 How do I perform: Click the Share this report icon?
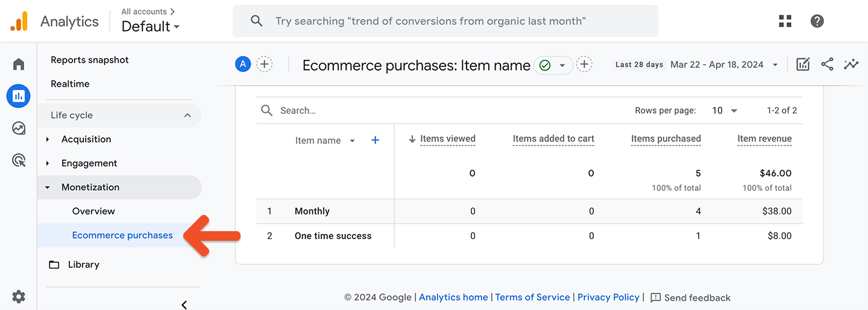(827, 64)
